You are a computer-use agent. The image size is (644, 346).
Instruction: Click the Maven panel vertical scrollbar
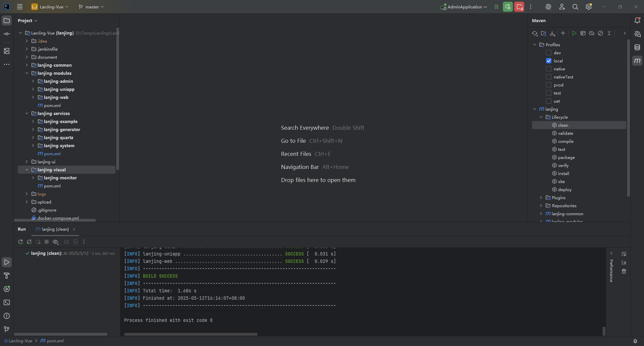[628, 117]
